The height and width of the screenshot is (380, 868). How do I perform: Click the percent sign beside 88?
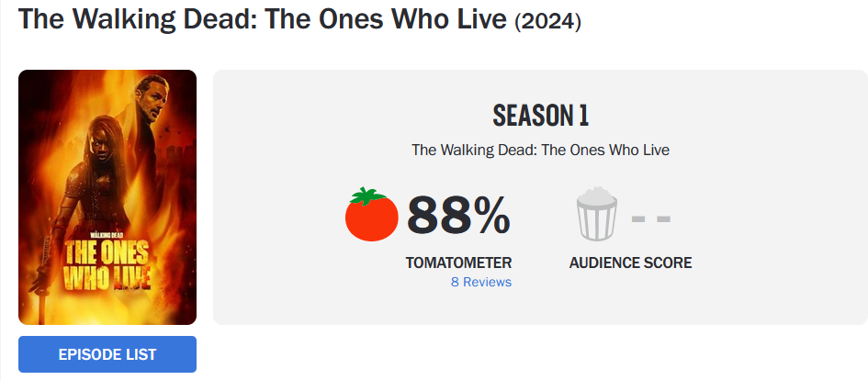point(490,216)
